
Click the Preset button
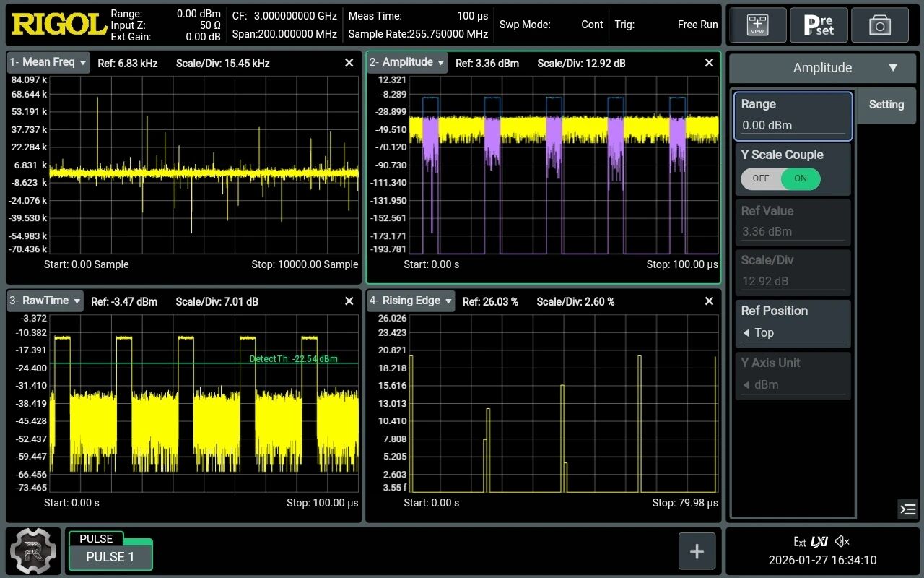point(819,25)
